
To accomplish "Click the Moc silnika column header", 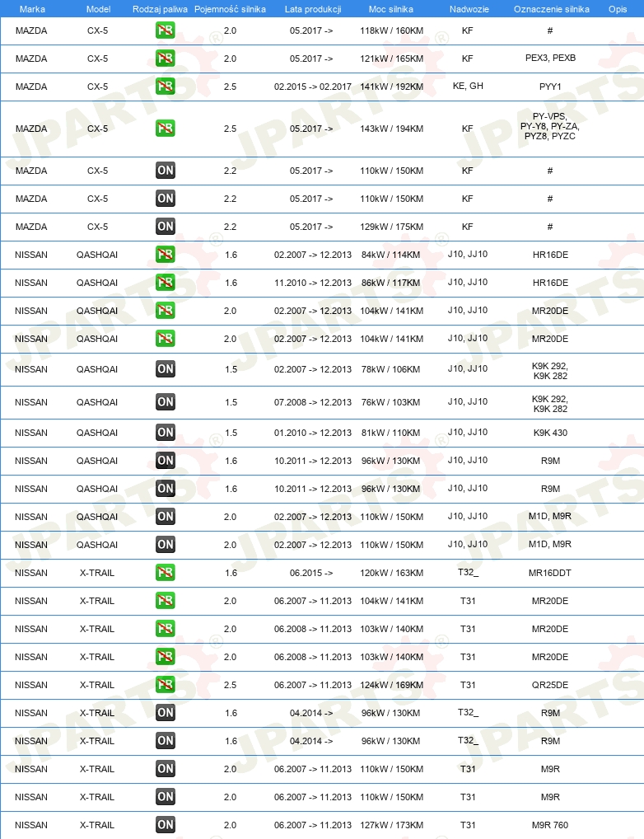I will coord(391,9).
